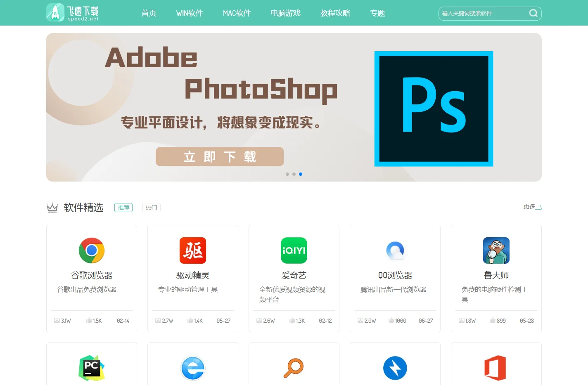This screenshot has height=385, width=588.
Task: Go to WIN软件 menu
Action: click(x=190, y=13)
